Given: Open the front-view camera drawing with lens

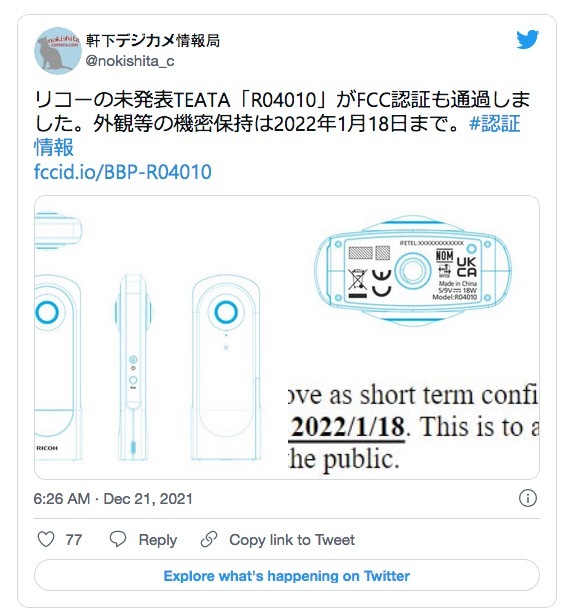Looking at the screenshot, I should coord(226,368).
